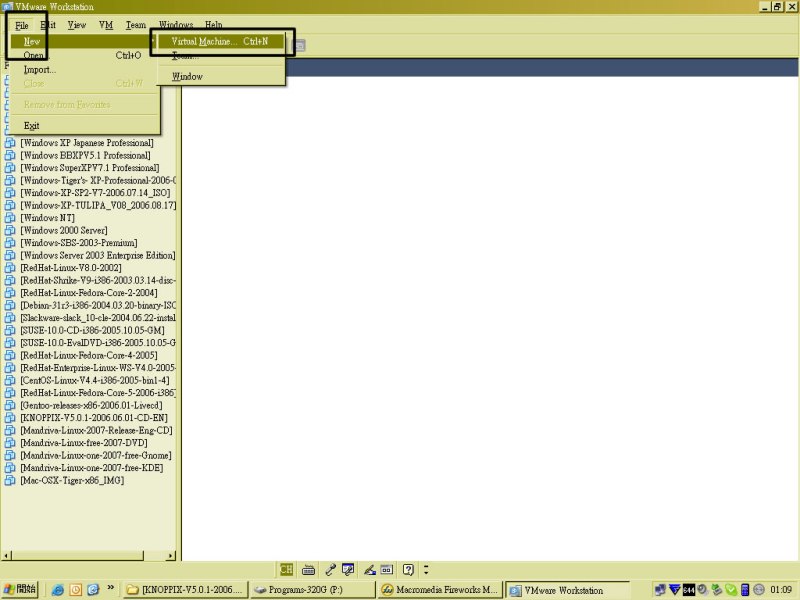
Task: Select [Windows 2000 Server] VM
Action: pos(64,230)
